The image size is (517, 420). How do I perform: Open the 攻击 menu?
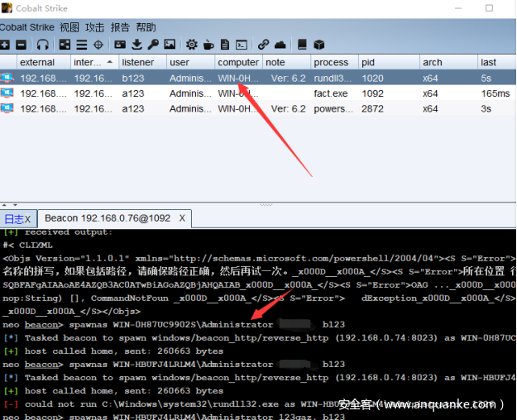94,27
